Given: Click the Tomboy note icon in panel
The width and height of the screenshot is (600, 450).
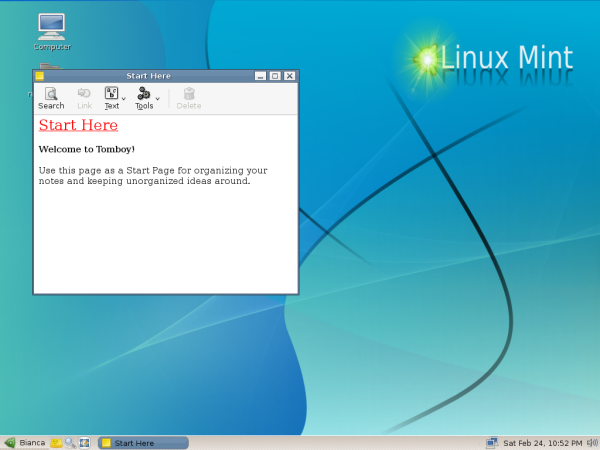Looking at the screenshot, I should [57, 442].
